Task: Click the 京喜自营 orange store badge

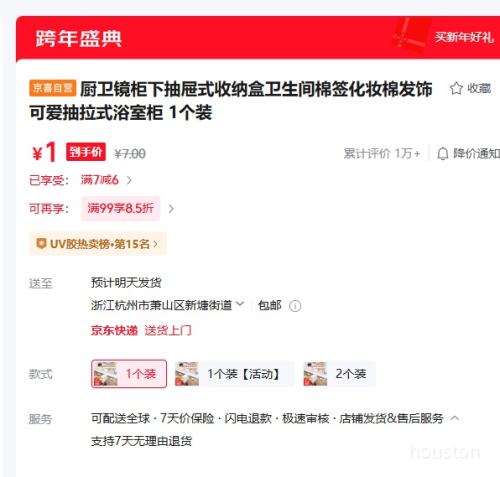Action: [x=53, y=88]
